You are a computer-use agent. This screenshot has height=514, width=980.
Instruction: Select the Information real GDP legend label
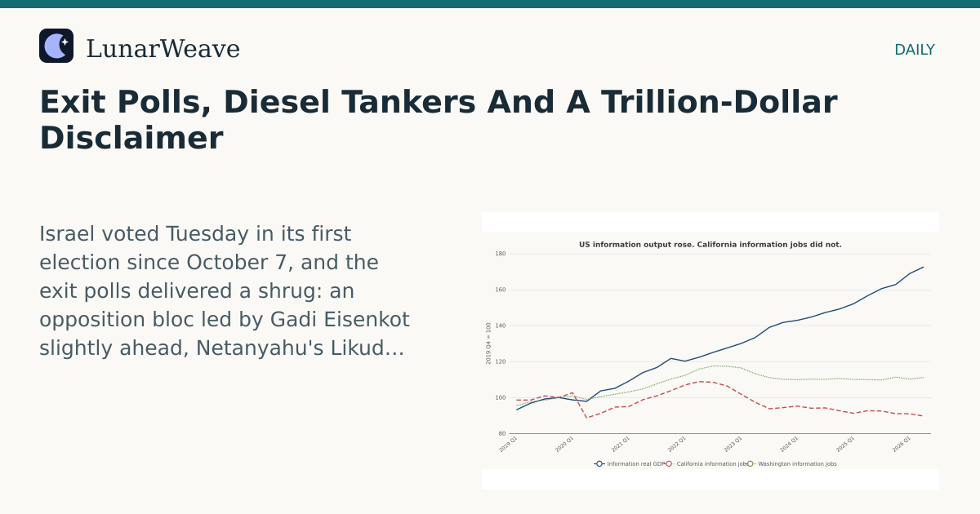(x=635, y=463)
